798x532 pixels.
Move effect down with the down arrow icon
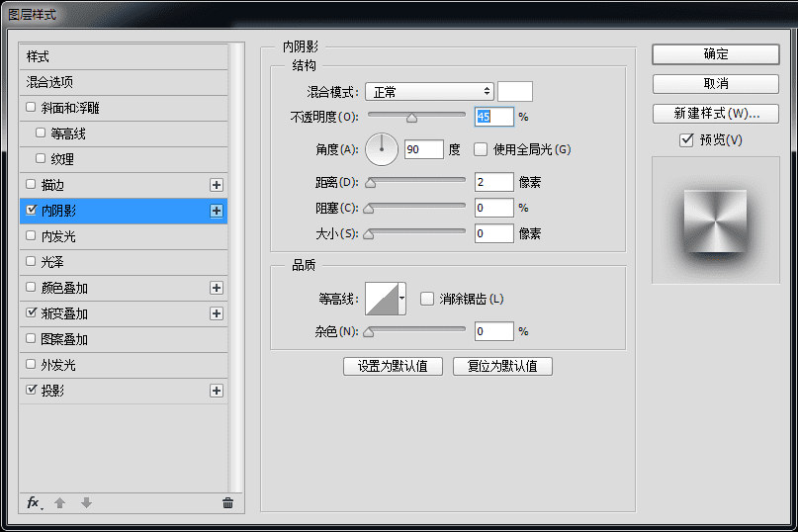pos(86,503)
